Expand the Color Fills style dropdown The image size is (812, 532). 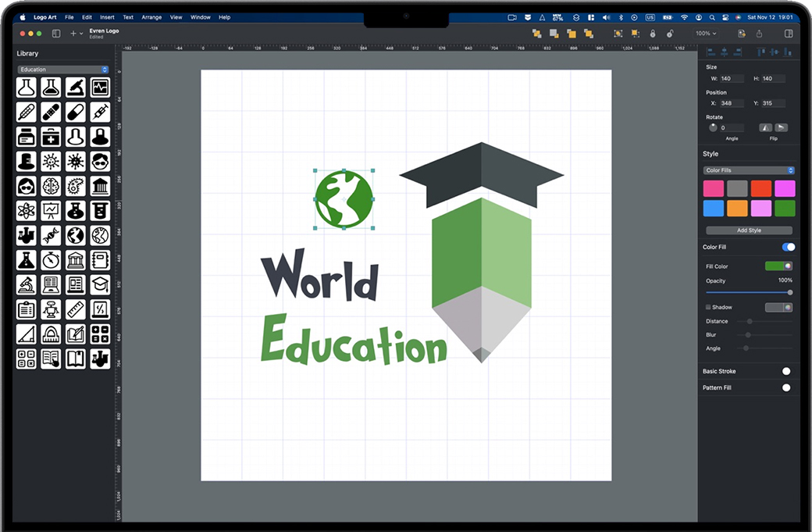[749, 170]
